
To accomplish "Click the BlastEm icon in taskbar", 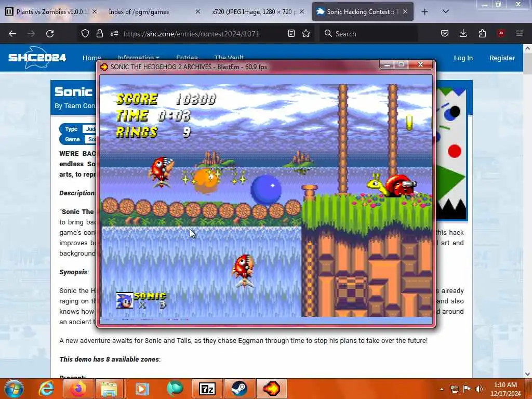I will pos(271,389).
